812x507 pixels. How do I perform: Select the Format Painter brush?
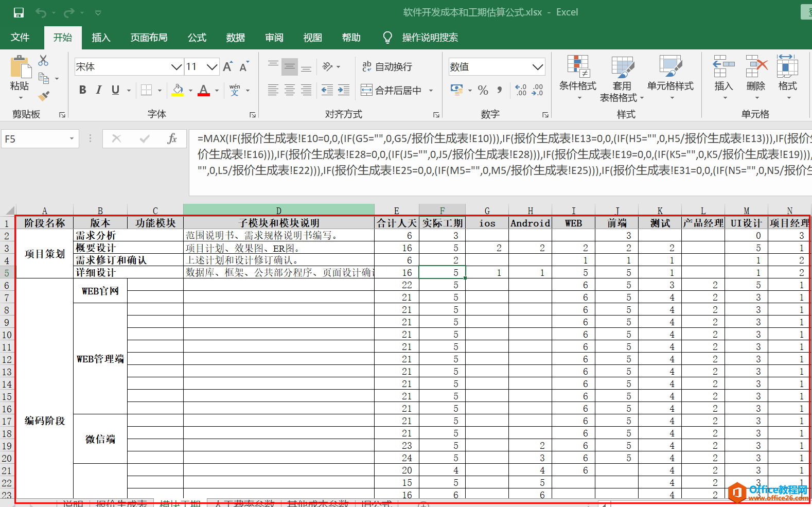point(44,96)
